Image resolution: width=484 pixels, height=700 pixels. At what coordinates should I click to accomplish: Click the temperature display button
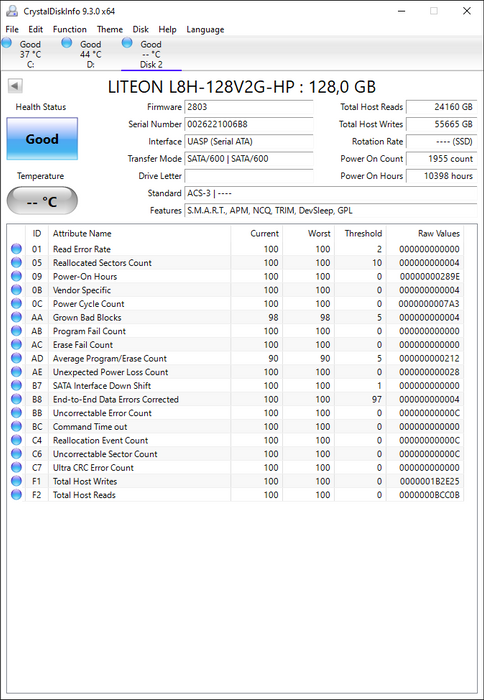coord(42,201)
